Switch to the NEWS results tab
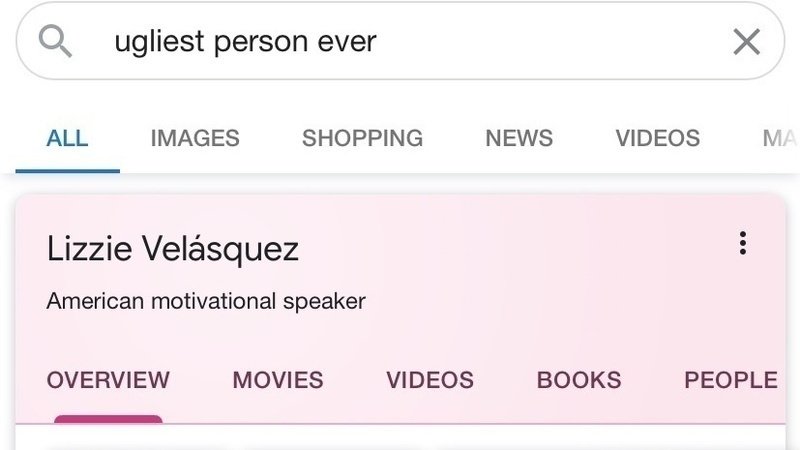The image size is (800, 450). coord(519,138)
